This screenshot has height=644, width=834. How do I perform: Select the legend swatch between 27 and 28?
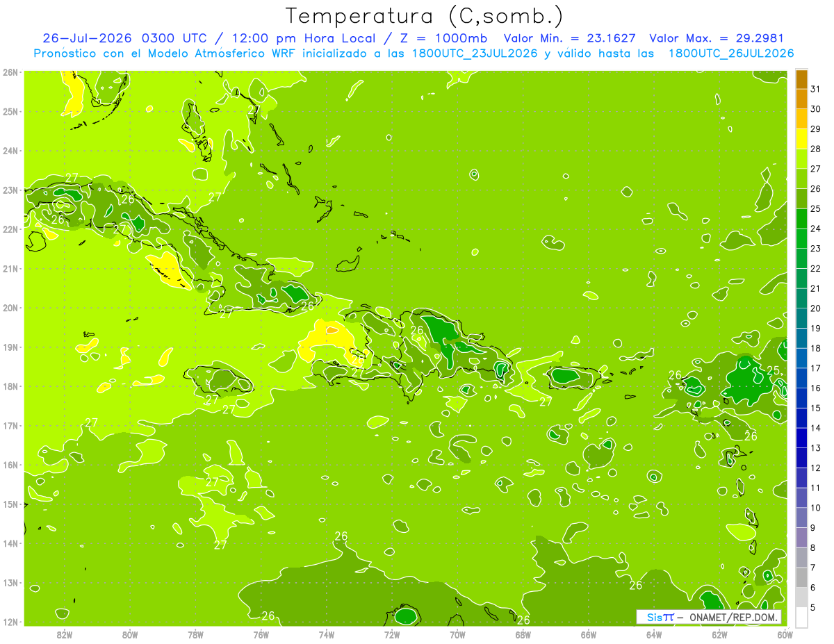801,159
